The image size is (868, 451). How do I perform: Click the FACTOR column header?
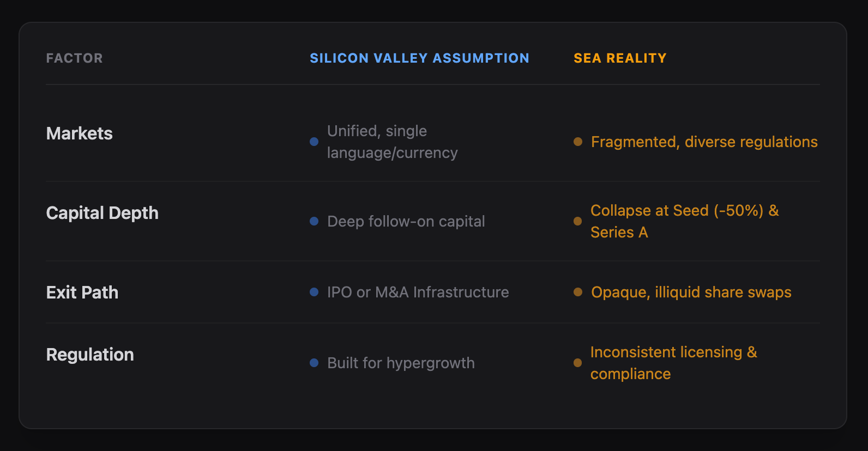click(x=74, y=58)
